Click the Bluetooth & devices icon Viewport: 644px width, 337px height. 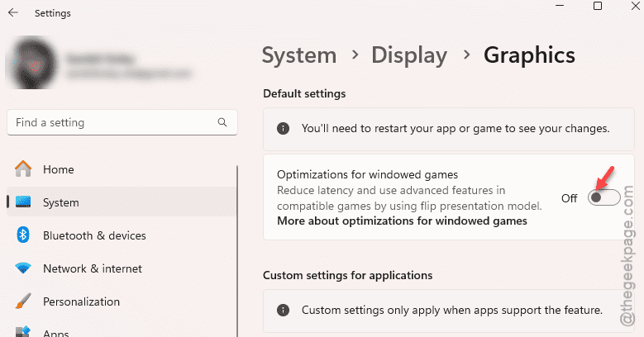pos(23,235)
